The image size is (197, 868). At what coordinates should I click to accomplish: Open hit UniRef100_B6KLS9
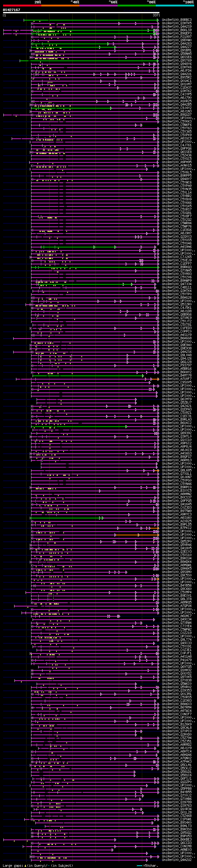point(177,30)
